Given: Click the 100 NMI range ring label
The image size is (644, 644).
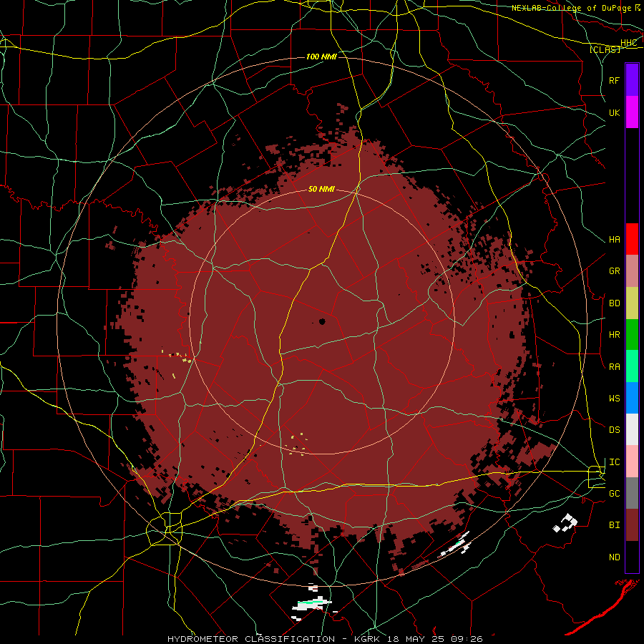Looking at the screenshot, I should (321, 57).
